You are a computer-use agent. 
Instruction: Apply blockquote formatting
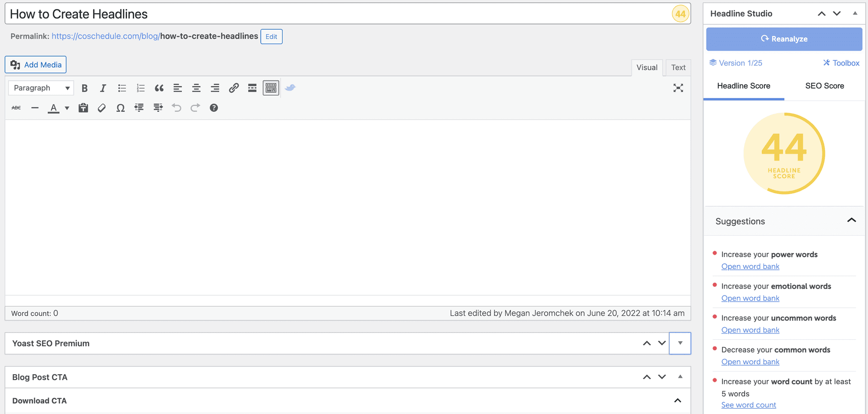coord(159,88)
